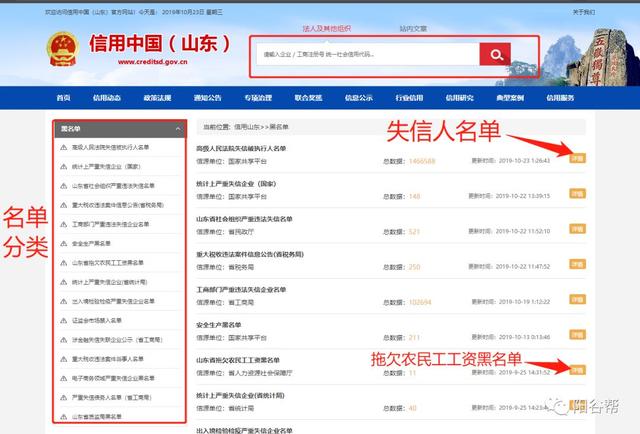Image resolution: width=640 pixels, height=434 pixels.
Task: Click 详情 button for 高级人民法院失信被执行人名单
Action: (578, 158)
